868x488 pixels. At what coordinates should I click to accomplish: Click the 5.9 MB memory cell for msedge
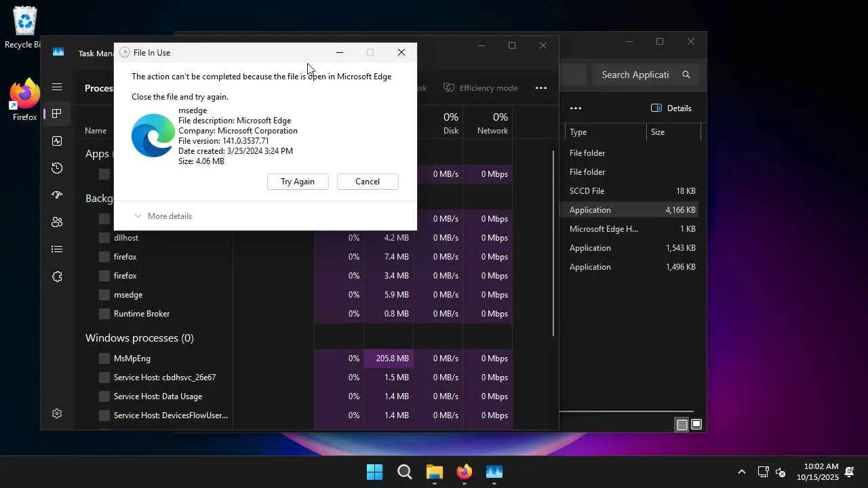389,295
